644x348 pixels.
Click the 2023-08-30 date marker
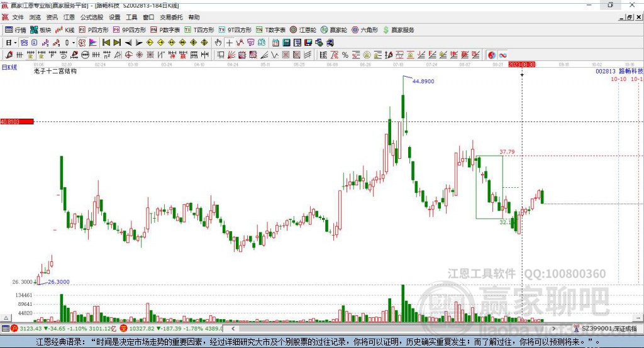coord(521,65)
